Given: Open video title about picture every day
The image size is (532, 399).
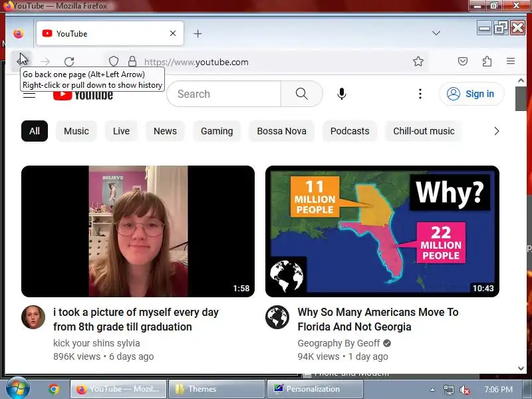Looking at the screenshot, I should pyautogui.click(x=136, y=319).
